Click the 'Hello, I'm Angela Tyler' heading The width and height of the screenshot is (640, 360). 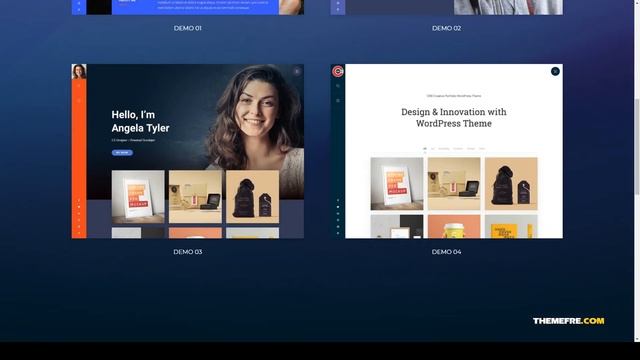pyautogui.click(x=140, y=121)
